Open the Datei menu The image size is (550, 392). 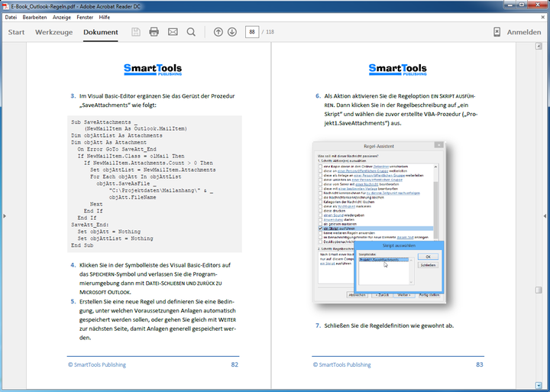click(11, 18)
